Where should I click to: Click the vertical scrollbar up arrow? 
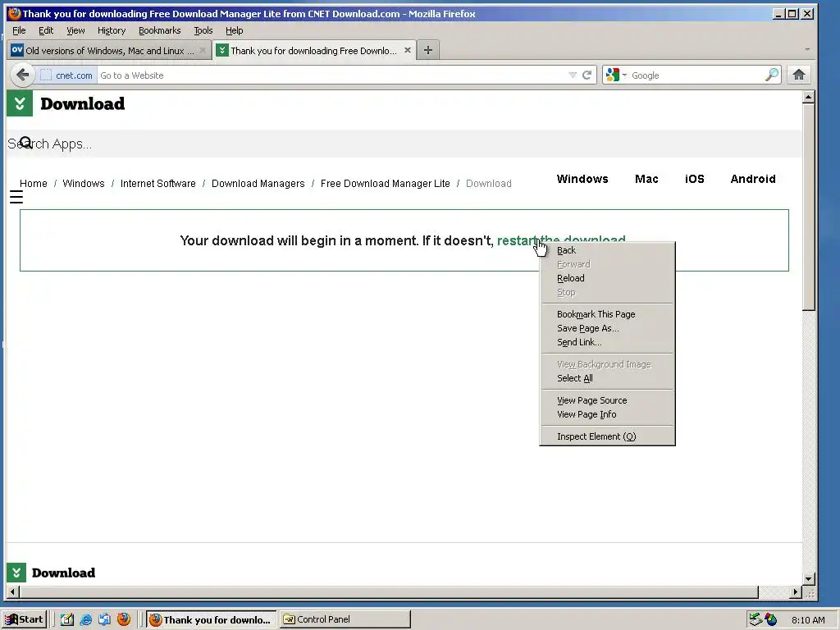click(808, 97)
